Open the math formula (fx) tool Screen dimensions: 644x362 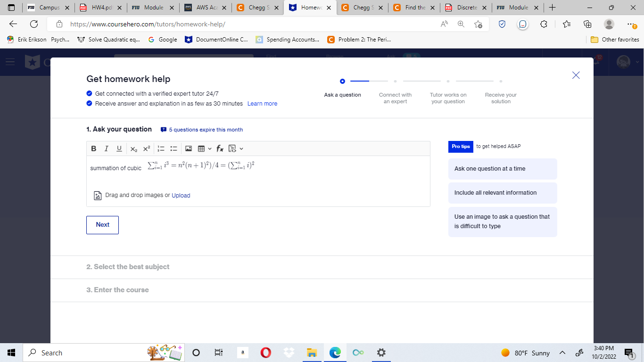coord(219,148)
